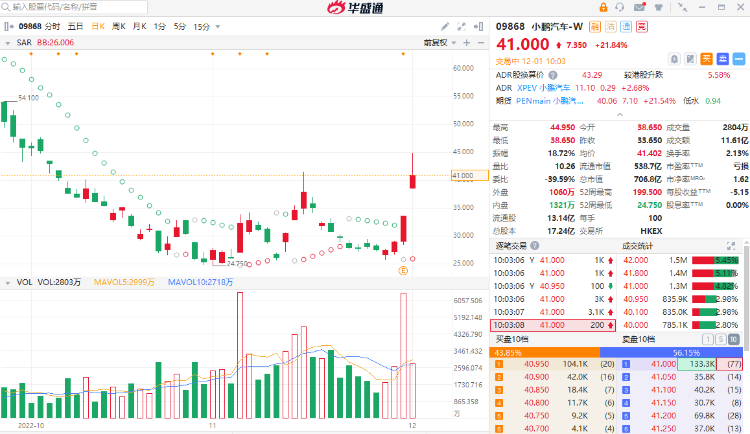Open the skin theme shirt icon

(659, 7)
